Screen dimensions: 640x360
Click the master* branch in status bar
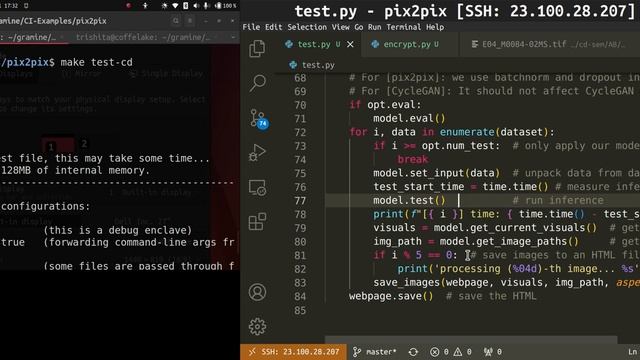tap(375, 352)
